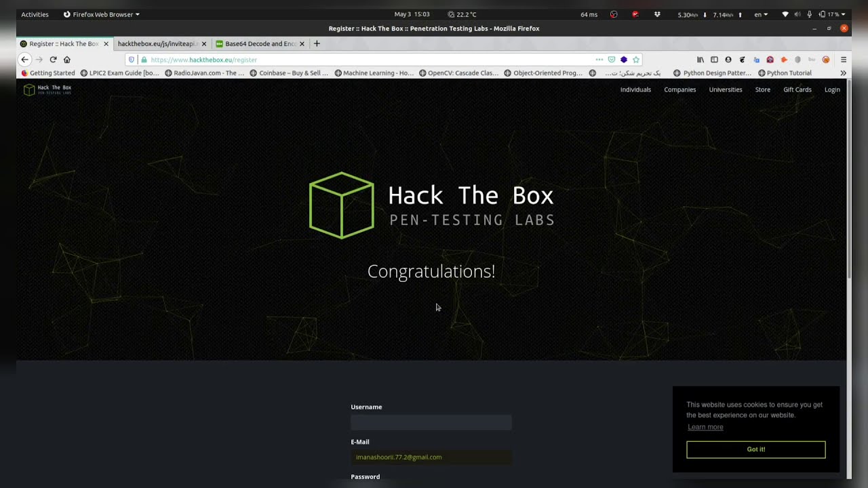Viewport: 868px width, 488px height.
Task: Click the purple hexagon extension icon in URL bar
Action: click(624, 60)
